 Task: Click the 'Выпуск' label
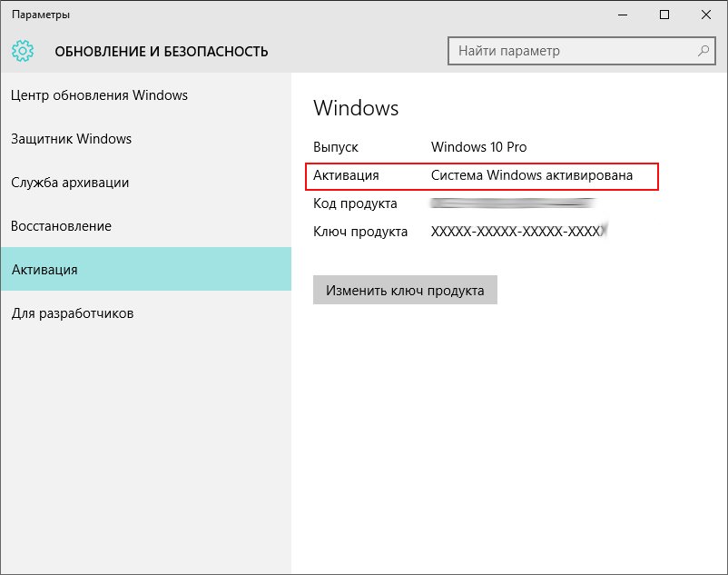pyautogui.click(x=336, y=148)
